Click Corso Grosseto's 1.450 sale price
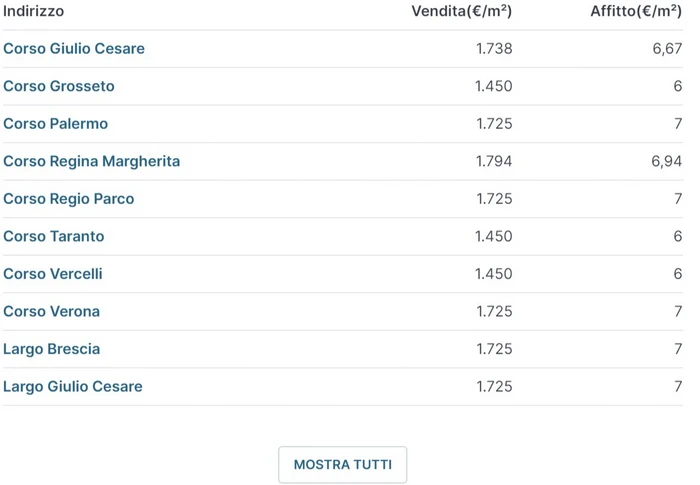This screenshot has height=485, width=700. [x=494, y=86]
